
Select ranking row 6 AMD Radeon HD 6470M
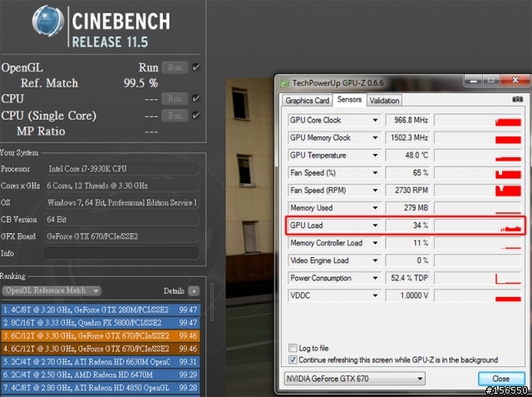(101, 375)
